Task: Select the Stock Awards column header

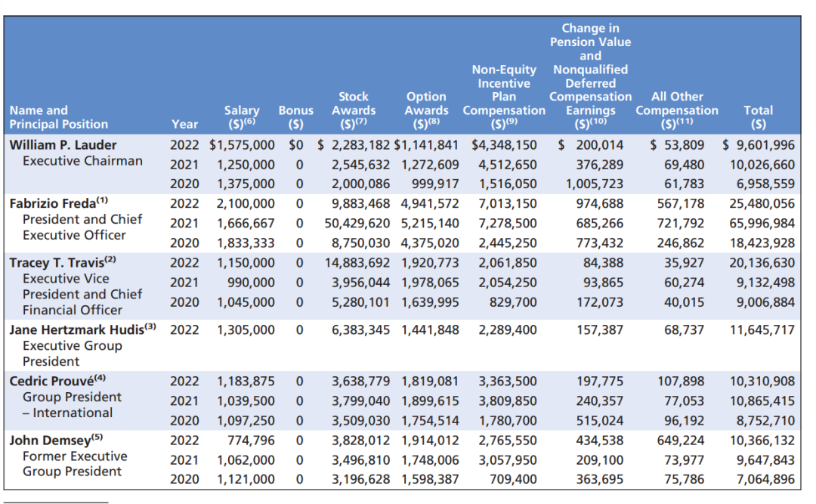Action: (353, 110)
